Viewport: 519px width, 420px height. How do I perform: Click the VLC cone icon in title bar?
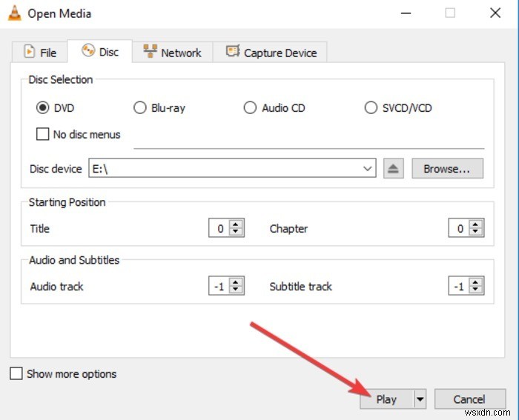click(14, 13)
